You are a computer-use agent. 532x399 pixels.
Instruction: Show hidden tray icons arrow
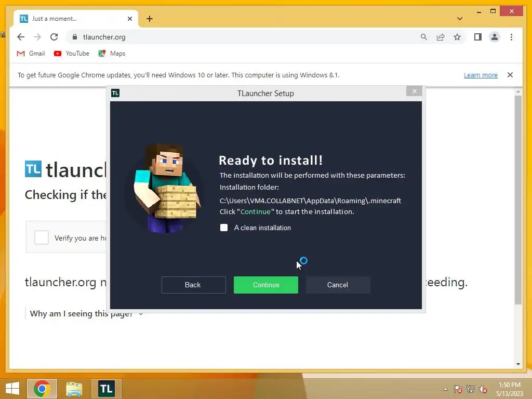pyautogui.click(x=445, y=389)
